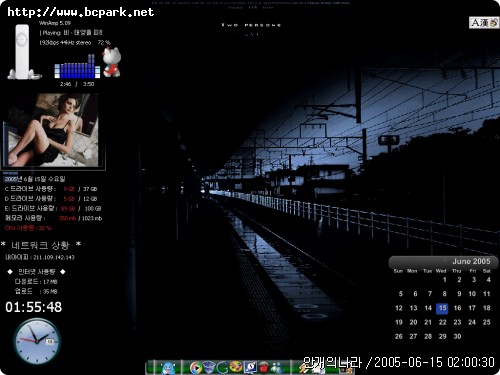Screen dimensions: 500x375
Task: Select day 14 on the June calendar
Action: [428, 308]
